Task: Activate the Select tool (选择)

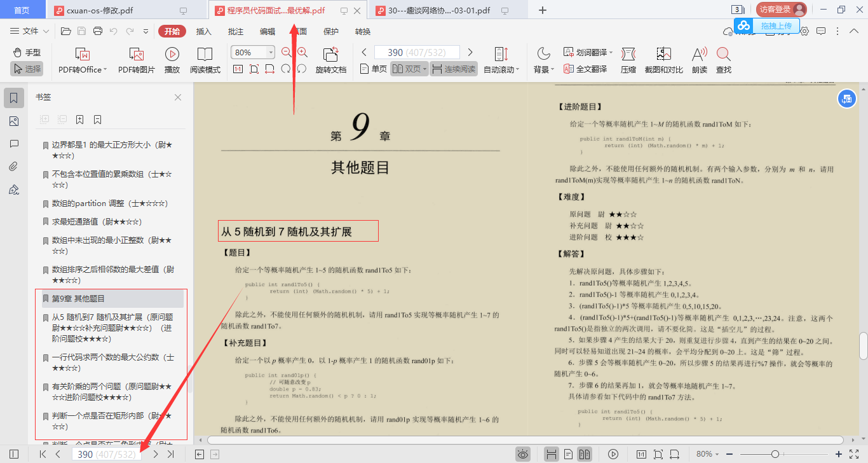Action: coord(27,69)
